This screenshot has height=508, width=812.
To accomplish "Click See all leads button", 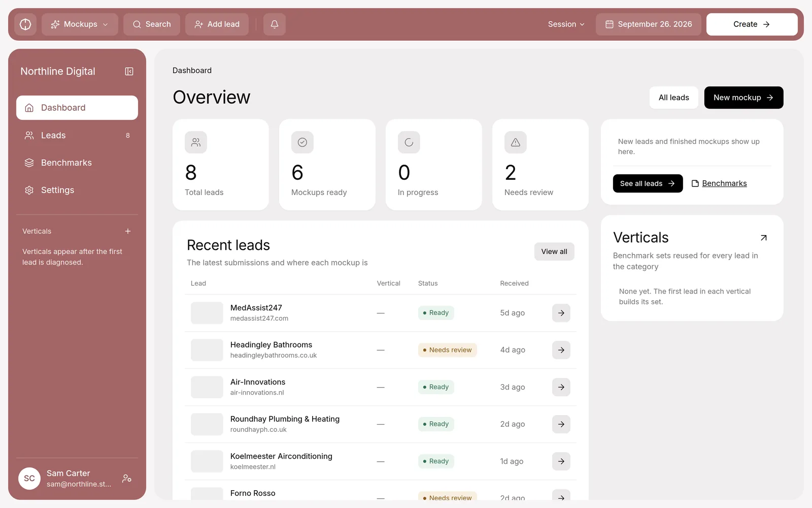I will click(648, 183).
